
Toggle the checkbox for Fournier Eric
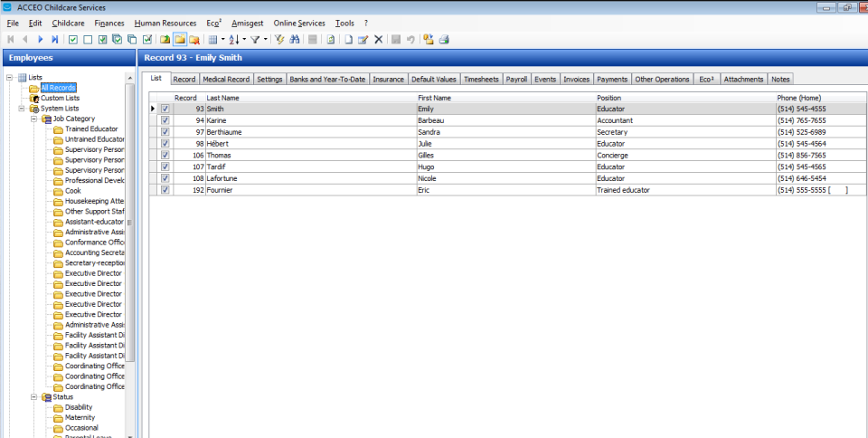pos(165,190)
